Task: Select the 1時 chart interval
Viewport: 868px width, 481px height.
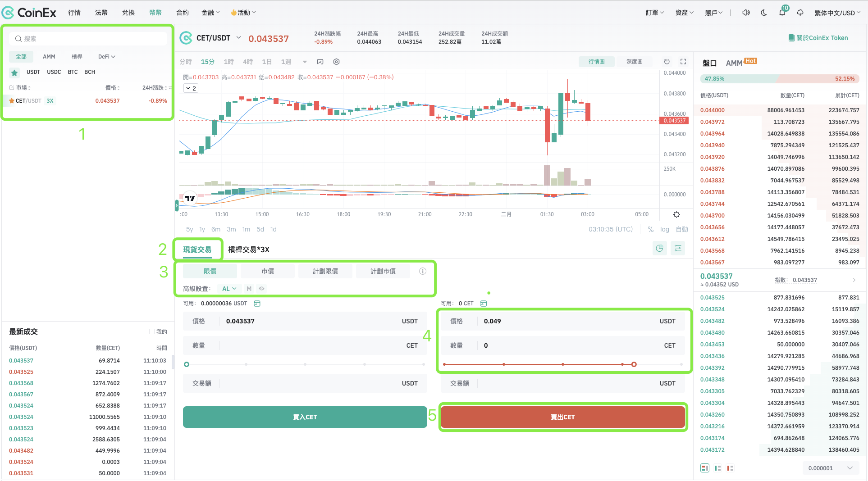Action: click(229, 62)
